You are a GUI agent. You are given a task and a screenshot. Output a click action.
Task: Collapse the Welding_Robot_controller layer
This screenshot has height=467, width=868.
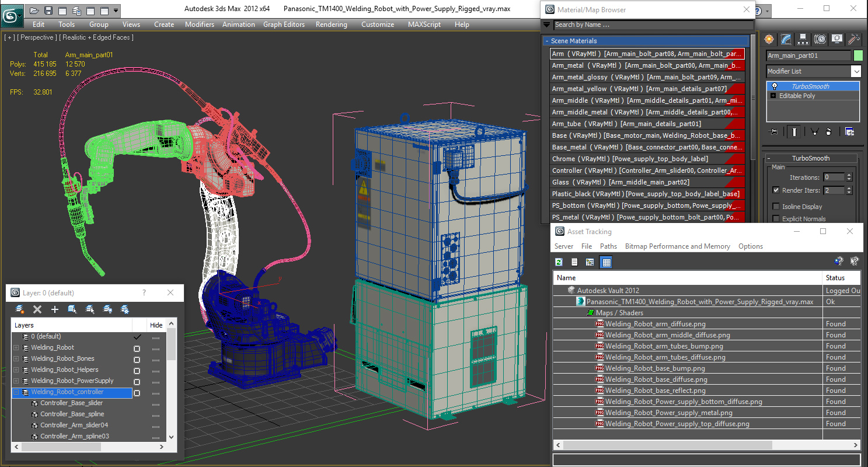point(16,392)
